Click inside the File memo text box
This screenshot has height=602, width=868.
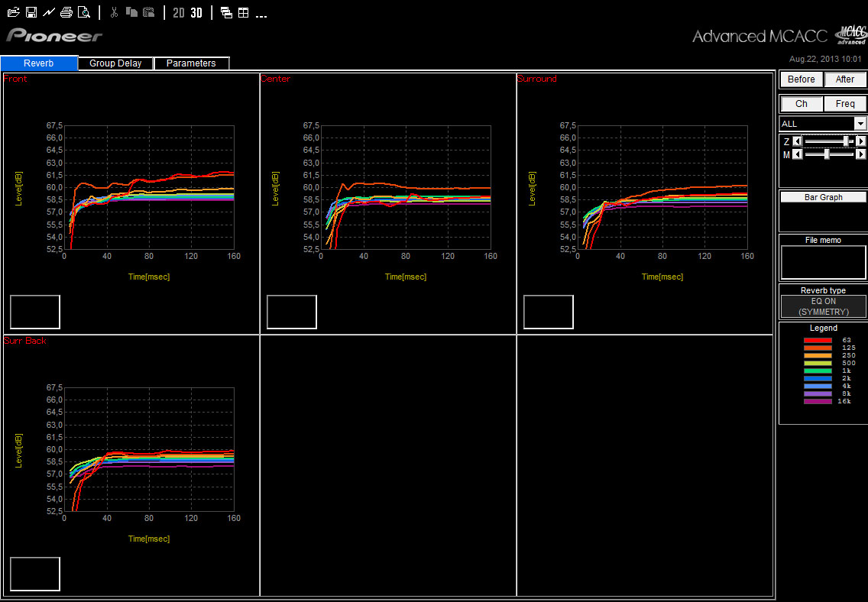(x=823, y=262)
